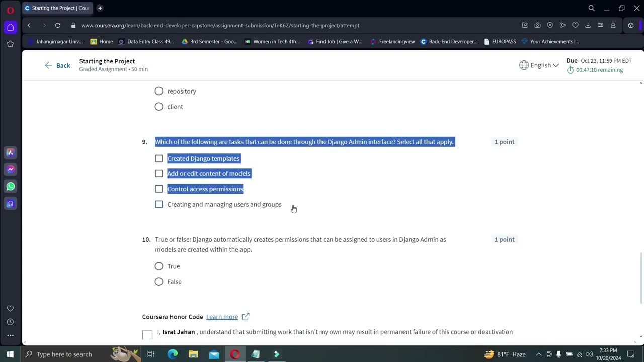Add page to bookmarks heart icon
The image size is (644, 362).
[575, 25]
